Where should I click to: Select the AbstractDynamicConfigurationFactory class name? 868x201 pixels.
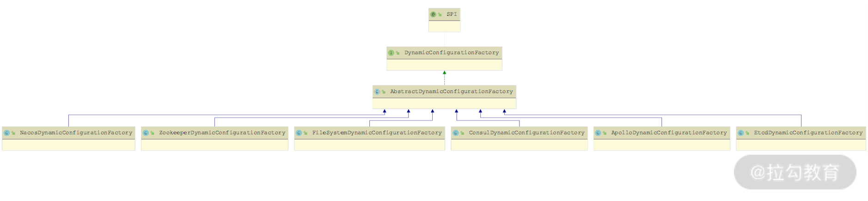451,92
